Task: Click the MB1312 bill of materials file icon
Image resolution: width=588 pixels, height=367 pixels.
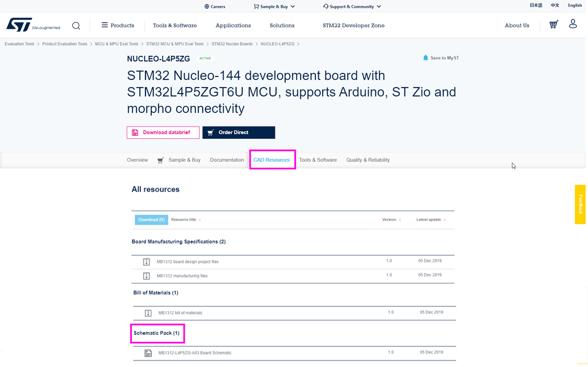Action: (148, 313)
